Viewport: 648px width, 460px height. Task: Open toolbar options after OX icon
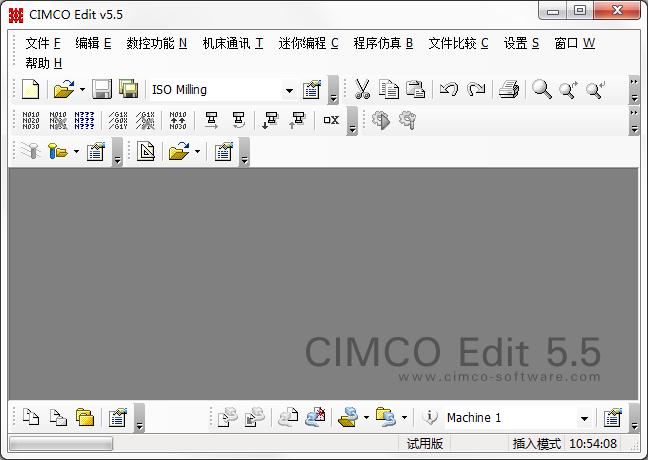pos(352,121)
